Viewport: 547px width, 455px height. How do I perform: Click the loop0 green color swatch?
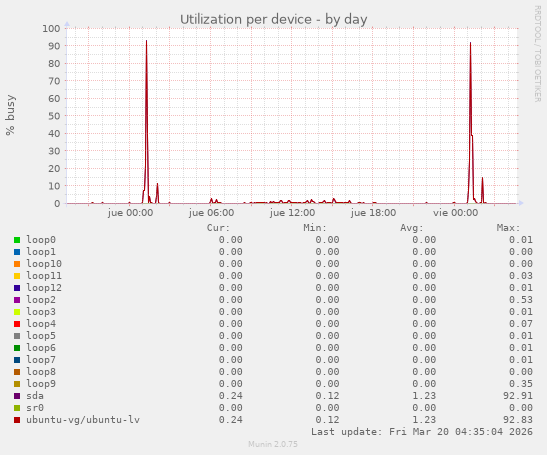tap(17, 240)
